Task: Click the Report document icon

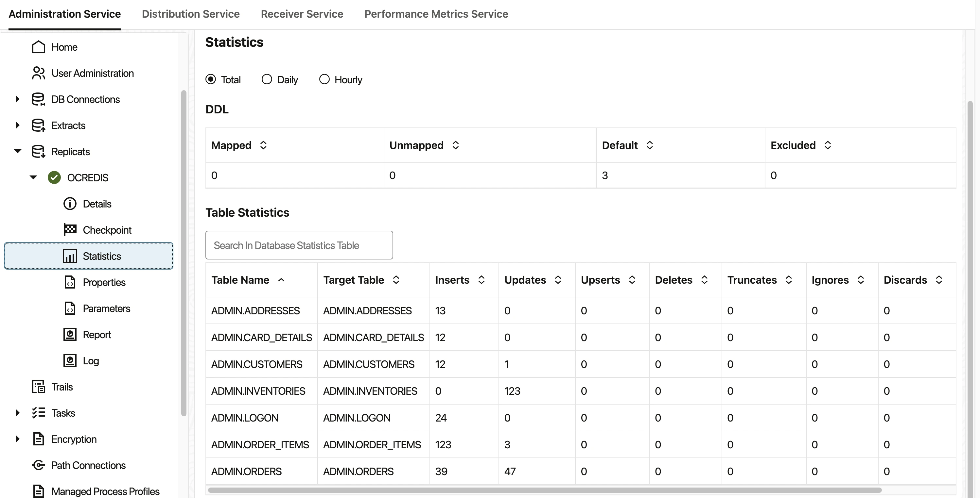Action: coord(70,335)
